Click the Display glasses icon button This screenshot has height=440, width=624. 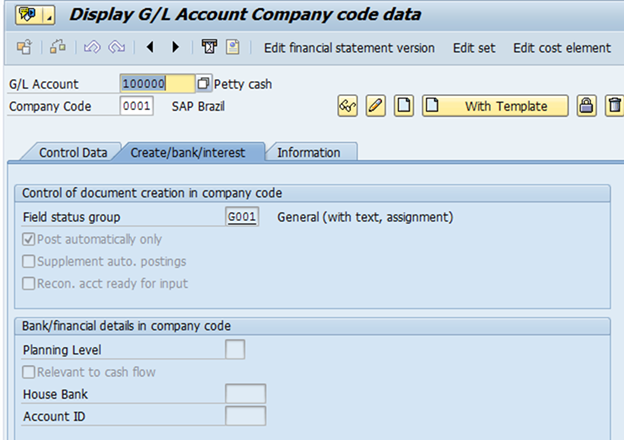tap(348, 106)
